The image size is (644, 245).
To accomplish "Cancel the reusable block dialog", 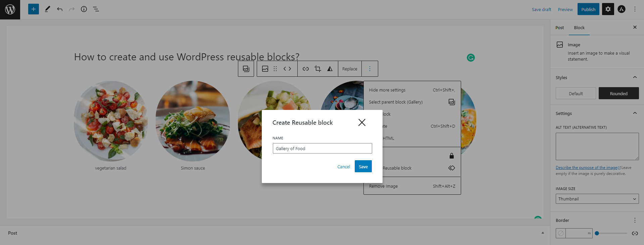I will pos(344,167).
